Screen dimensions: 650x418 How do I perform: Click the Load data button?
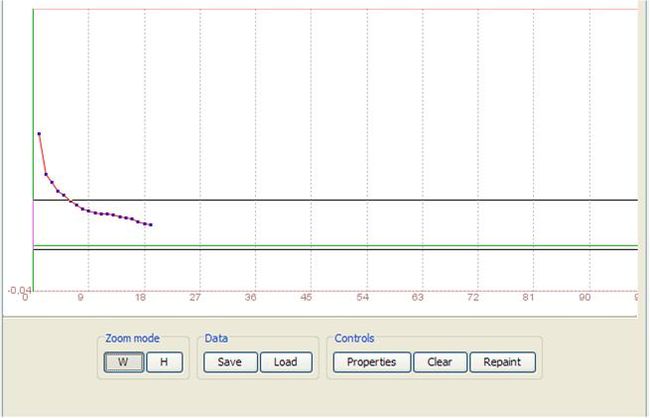click(x=286, y=362)
